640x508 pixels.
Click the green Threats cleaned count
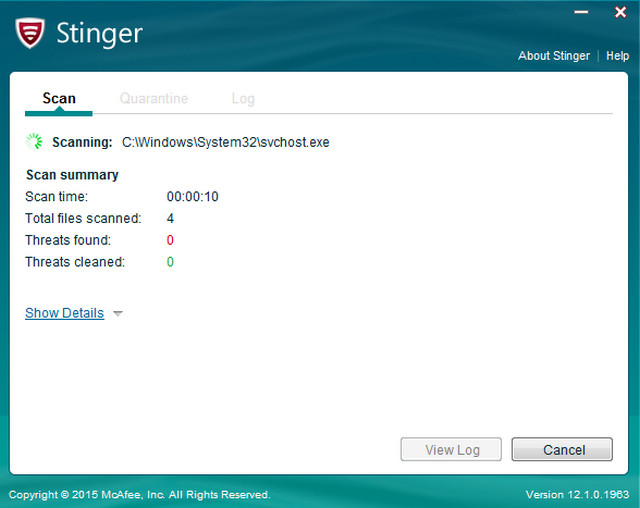point(170,262)
